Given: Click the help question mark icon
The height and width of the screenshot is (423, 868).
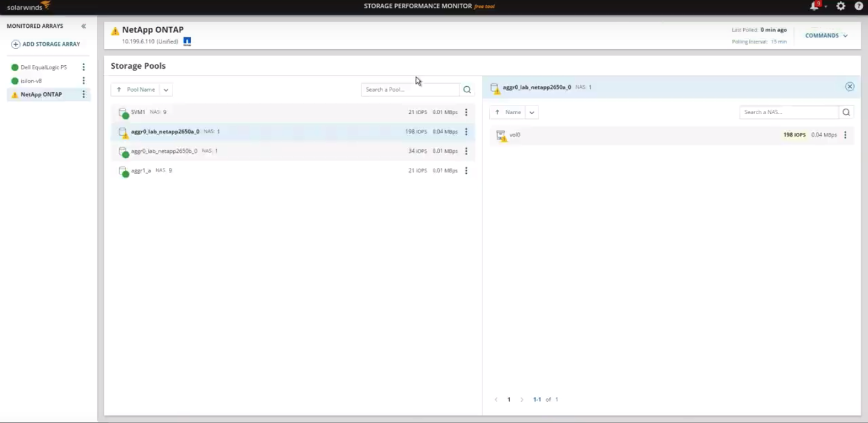Looking at the screenshot, I should click(x=859, y=7).
